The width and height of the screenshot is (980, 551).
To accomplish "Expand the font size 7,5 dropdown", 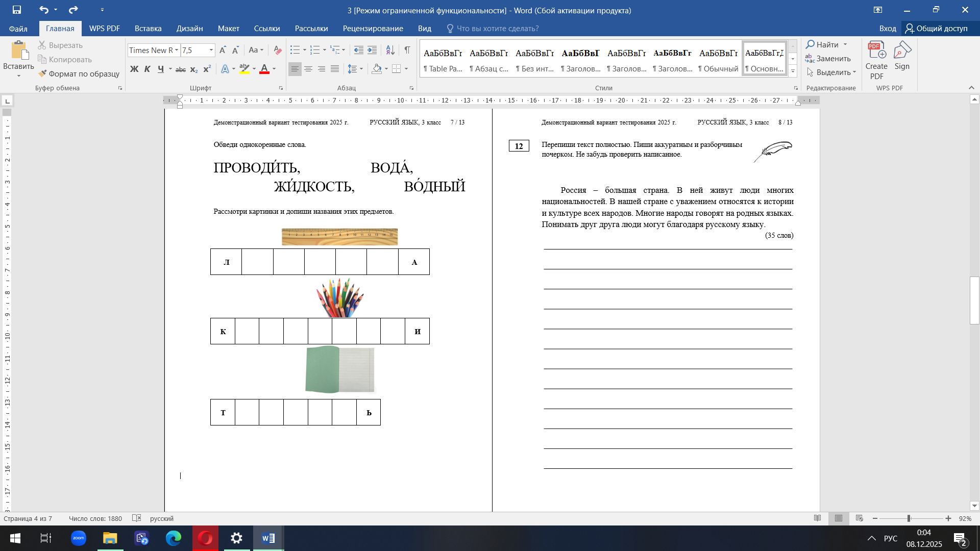I will click(211, 50).
